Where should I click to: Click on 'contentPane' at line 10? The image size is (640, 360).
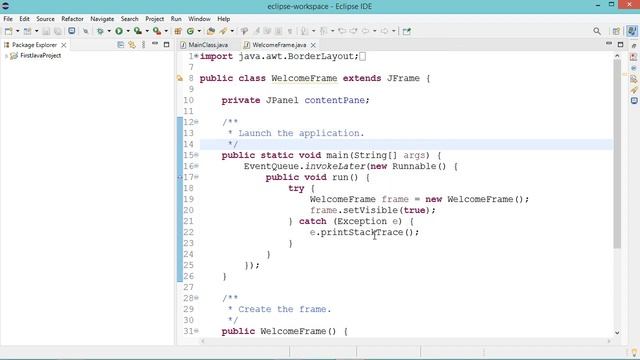[x=336, y=100]
